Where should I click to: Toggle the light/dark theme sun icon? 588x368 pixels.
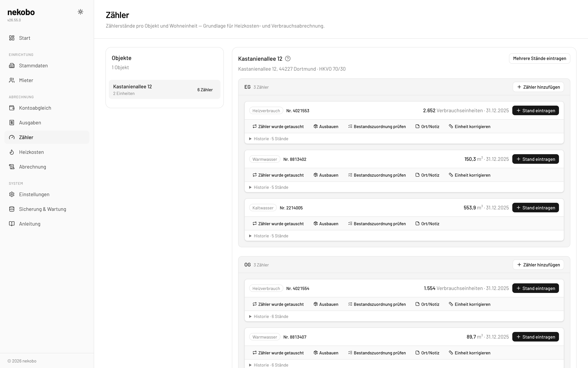[80, 12]
